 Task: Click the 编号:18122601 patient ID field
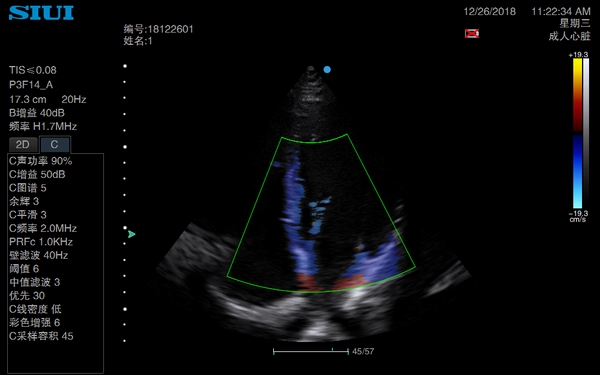(x=158, y=29)
